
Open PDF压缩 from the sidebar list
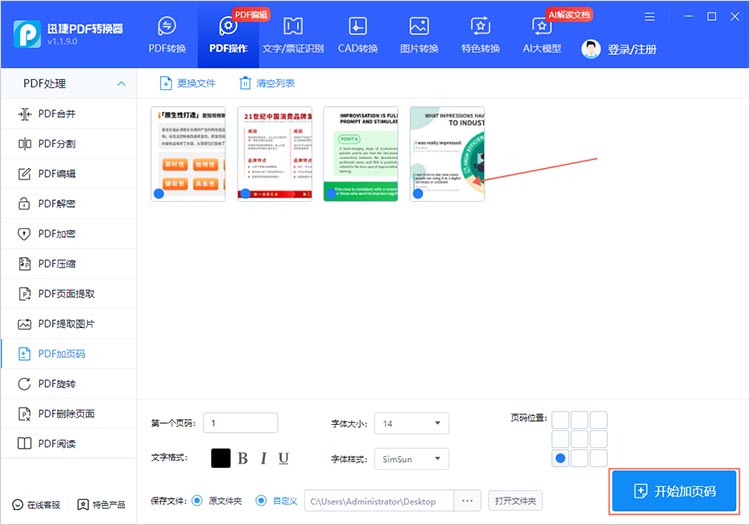coord(57,264)
